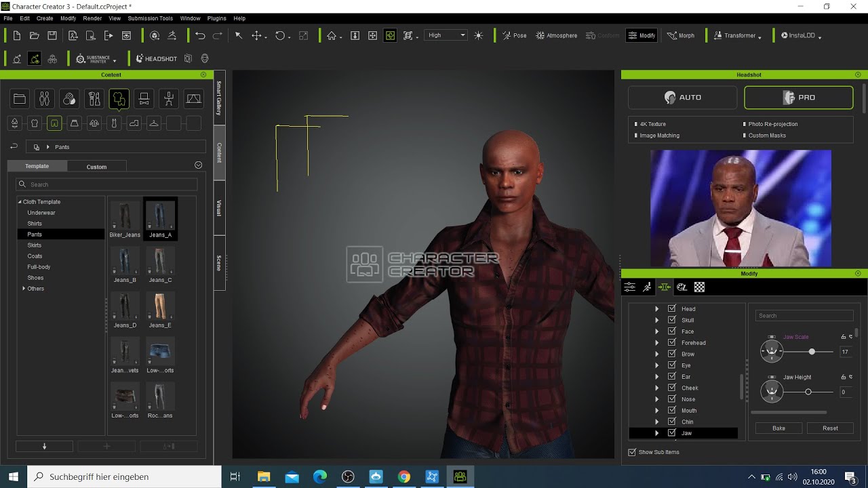Expand the Chin morph category arrow
This screenshot has height=488, width=868.
(x=656, y=422)
